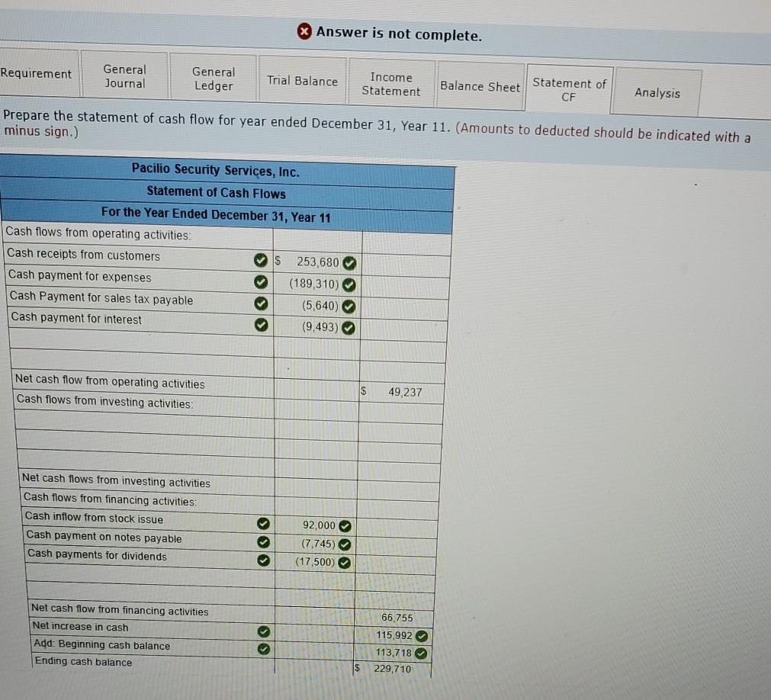This screenshot has height=700, width=771.
Task: Go to the Trial Balance tab
Action: click(x=303, y=81)
